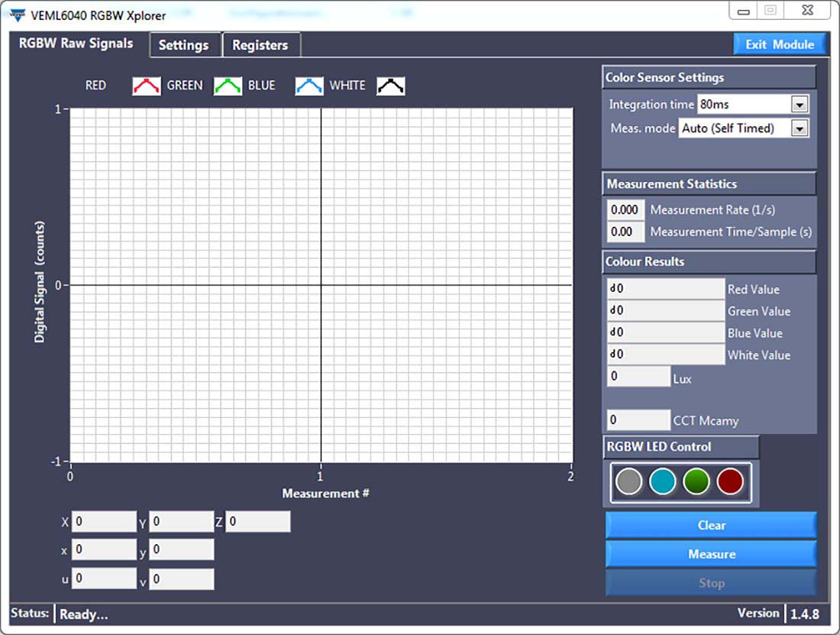840x635 pixels.
Task: Open the Integration time dropdown
Action: [x=800, y=104]
